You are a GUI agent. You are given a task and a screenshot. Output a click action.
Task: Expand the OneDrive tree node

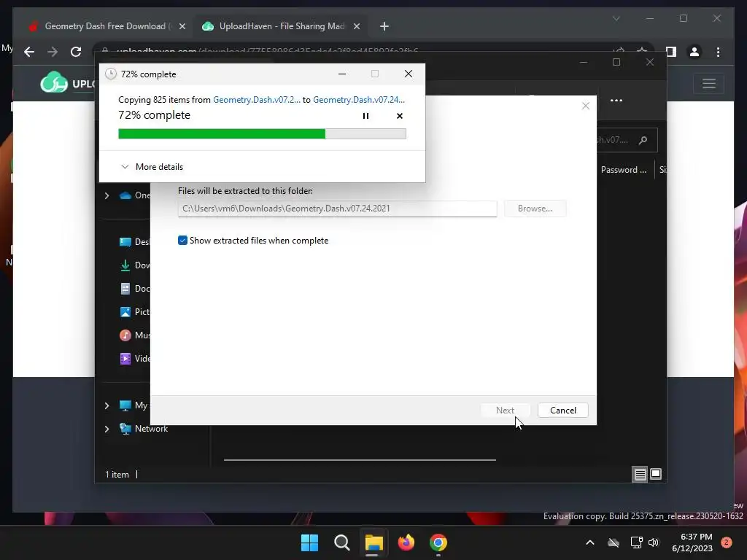tap(107, 195)
